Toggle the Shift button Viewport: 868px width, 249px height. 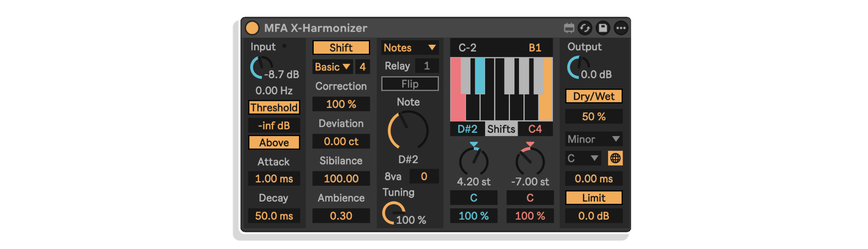[x=341, y=47]
